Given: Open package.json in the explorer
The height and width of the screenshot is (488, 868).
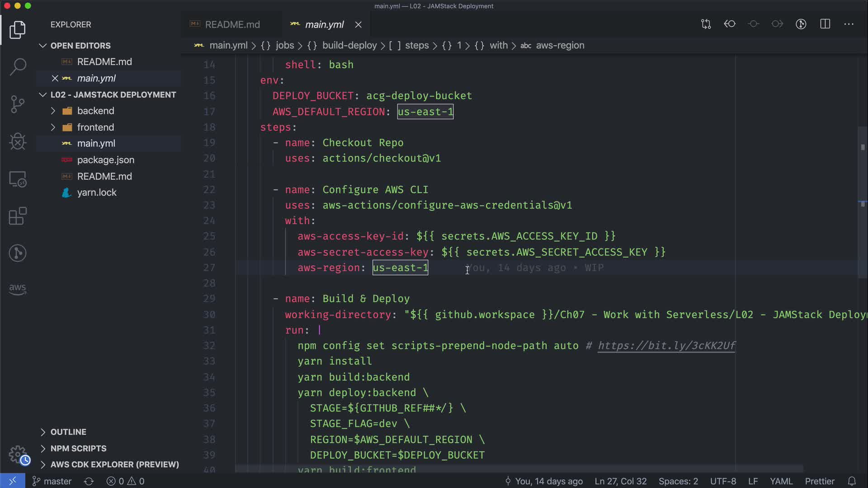Looking at the screenshot, I should pyautogui.click(x=105, y=160).
